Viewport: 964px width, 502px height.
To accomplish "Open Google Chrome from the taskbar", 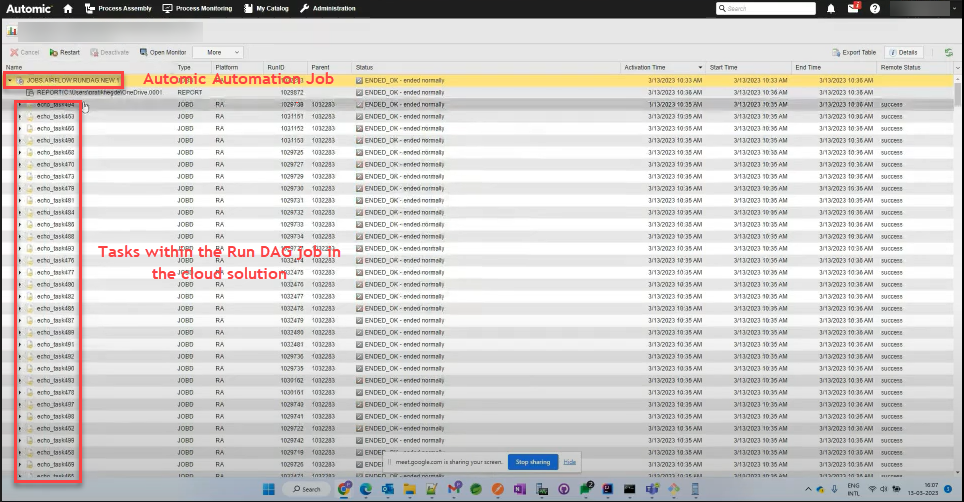I will 344,489.
